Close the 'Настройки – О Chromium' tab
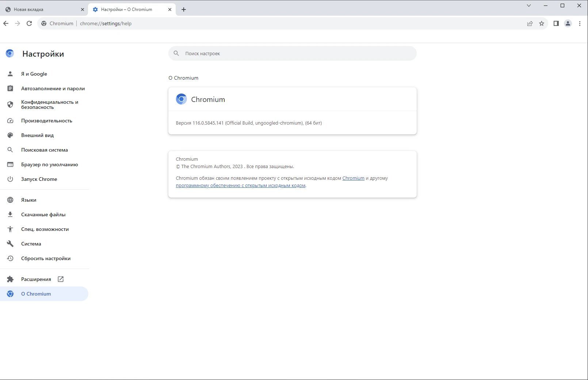 pos(170,9)
